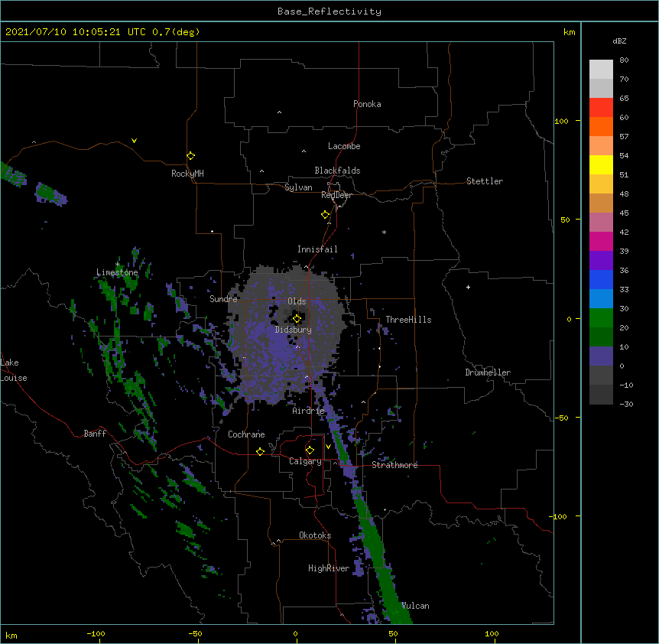Select the Drumheller label

click(x=488, y=372)
